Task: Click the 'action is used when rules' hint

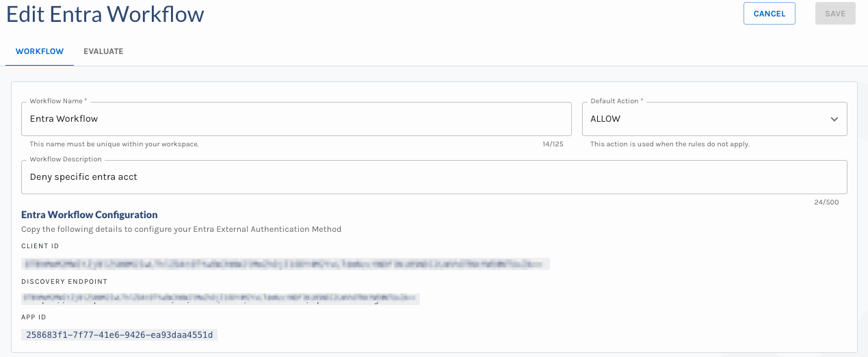Action: point(670,144)
